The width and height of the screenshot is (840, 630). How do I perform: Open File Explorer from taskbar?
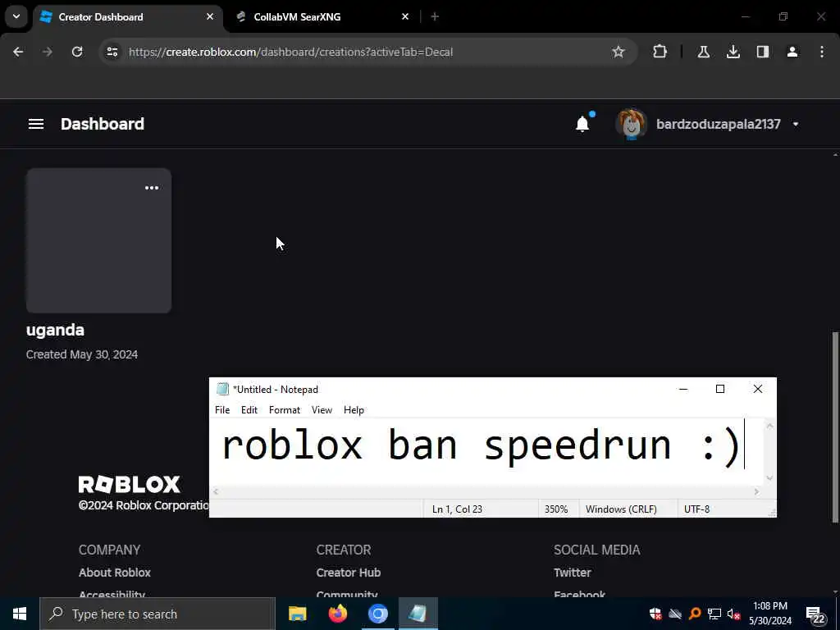[x=297, y=614]
